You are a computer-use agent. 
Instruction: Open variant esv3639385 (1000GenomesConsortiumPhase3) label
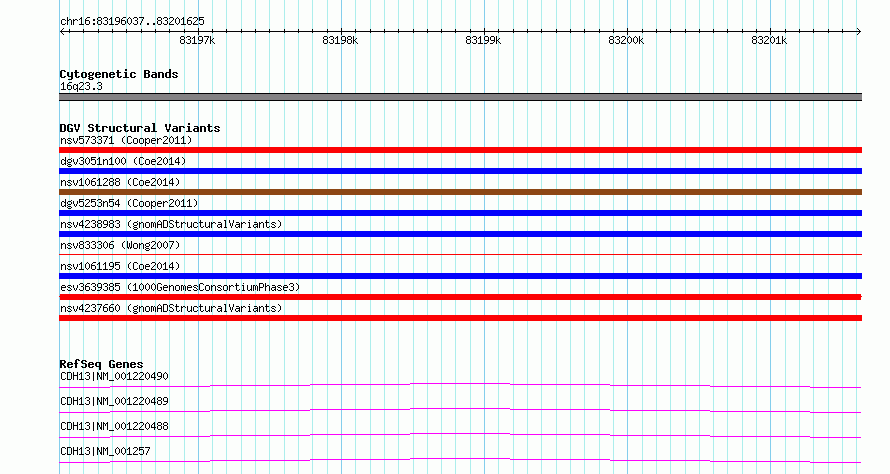pyautogui.click(x=180, y=287)
